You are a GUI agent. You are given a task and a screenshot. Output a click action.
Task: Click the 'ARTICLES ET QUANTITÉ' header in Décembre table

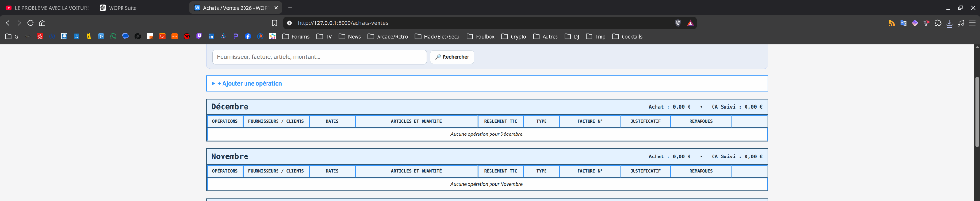coord(416,121)
